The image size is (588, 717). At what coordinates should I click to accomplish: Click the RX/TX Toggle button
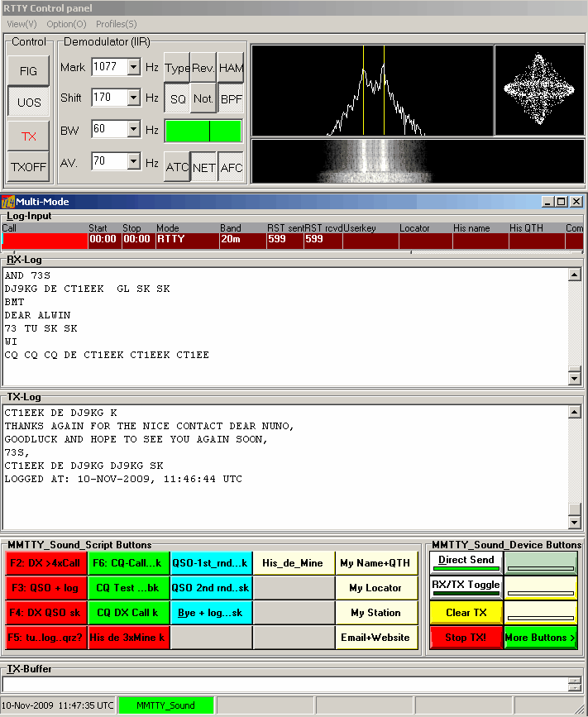coord(466,587)
